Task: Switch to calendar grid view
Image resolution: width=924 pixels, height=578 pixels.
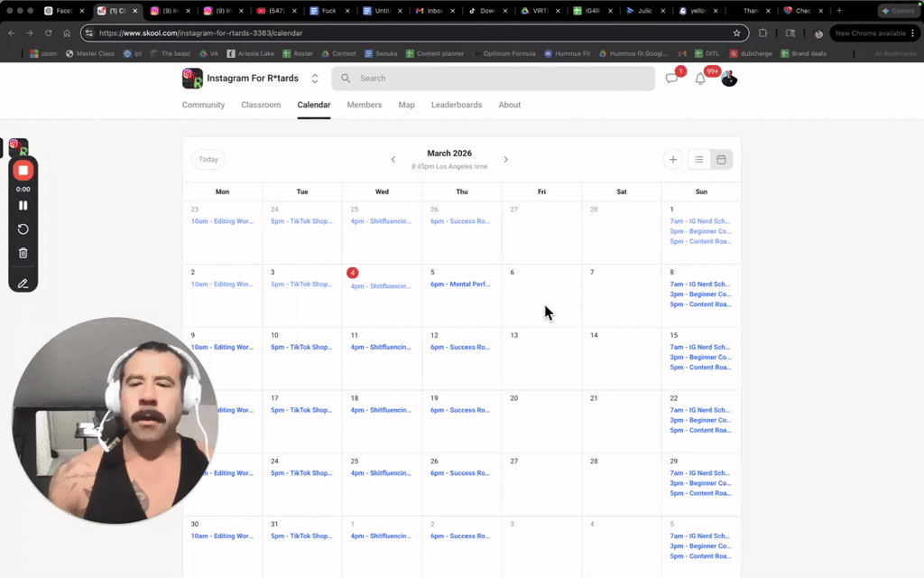Action: click(x=721, y=159)
